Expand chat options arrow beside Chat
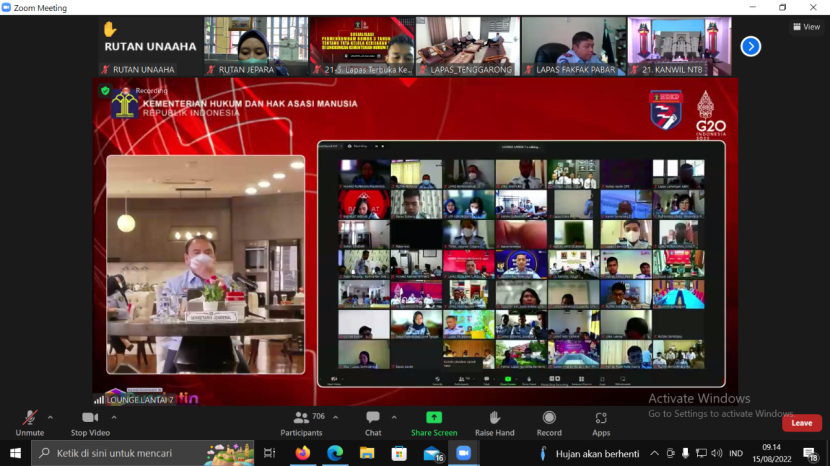Viewport: 830px width, 466px height. [x=394, y=418]
